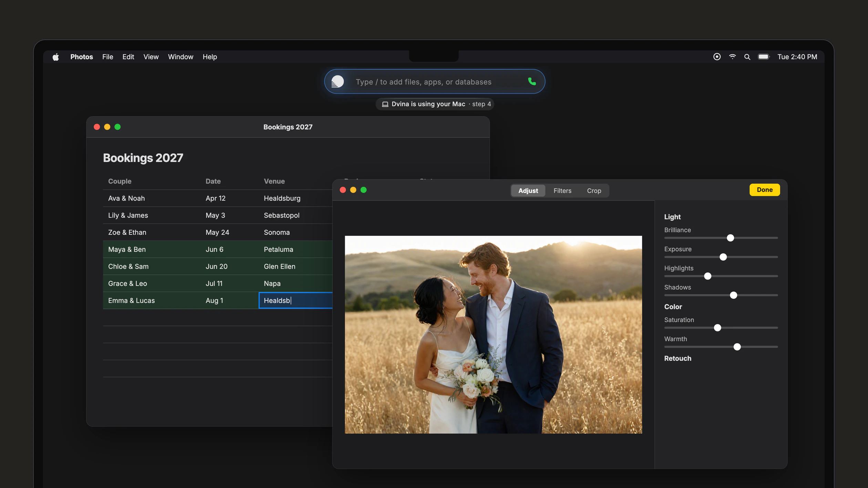Click the Highlights slider handle
868x488 pixels.
pos(707,276)
